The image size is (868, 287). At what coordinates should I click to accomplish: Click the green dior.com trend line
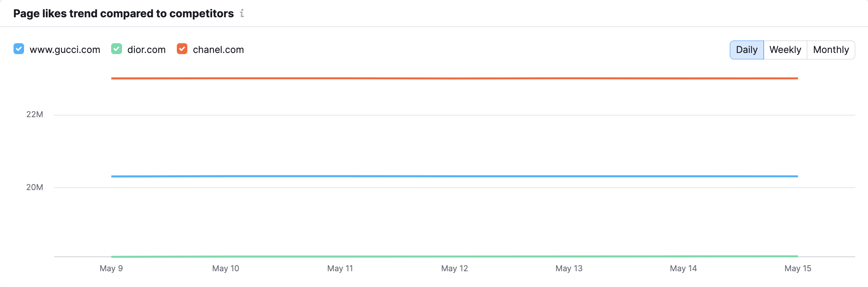[x=454, y=256]
